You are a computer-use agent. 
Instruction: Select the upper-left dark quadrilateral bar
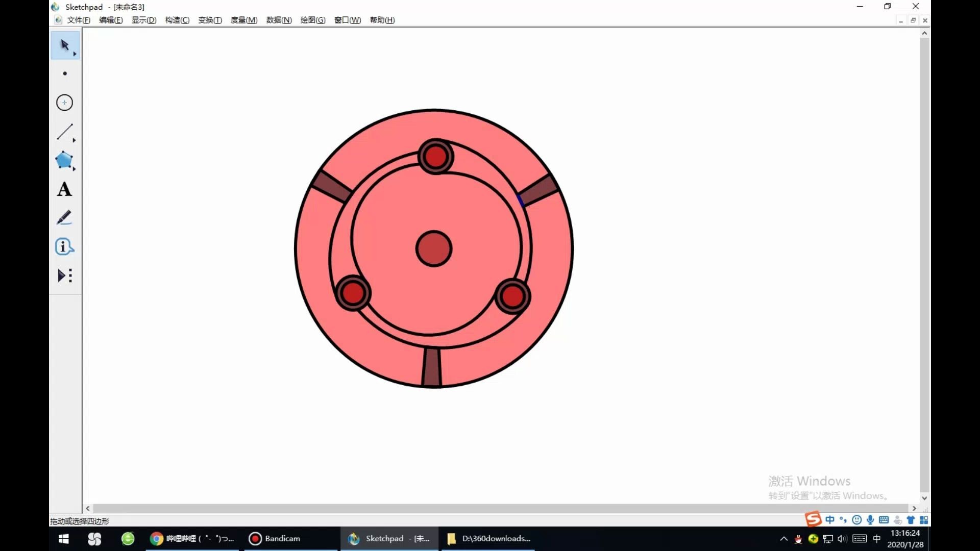(332, 186)
